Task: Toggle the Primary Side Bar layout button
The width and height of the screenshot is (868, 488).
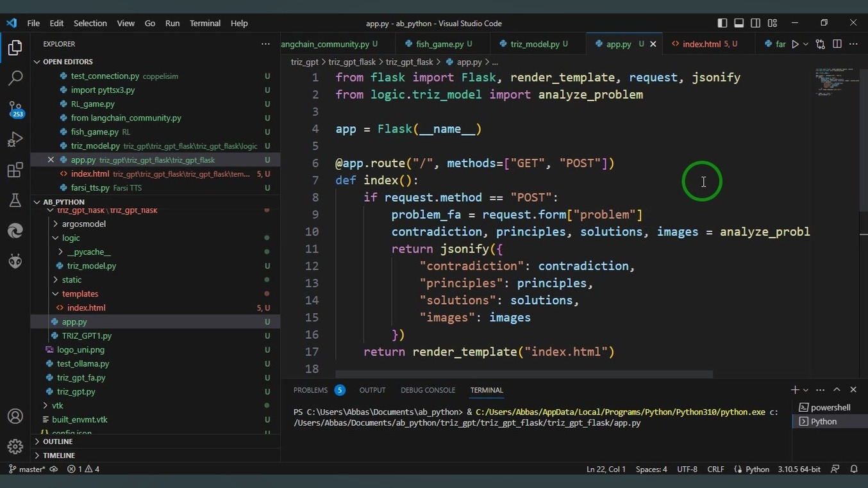Action: coord(722,23)
